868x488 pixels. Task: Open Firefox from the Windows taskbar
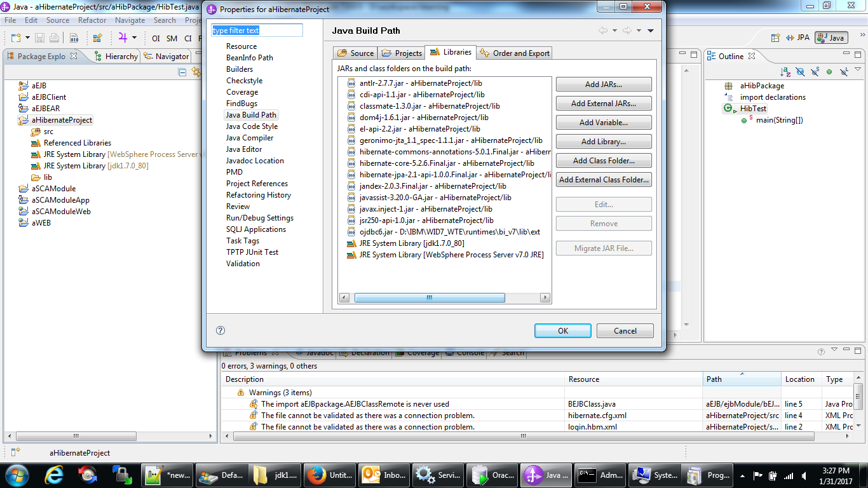click(x=330, y=475)
